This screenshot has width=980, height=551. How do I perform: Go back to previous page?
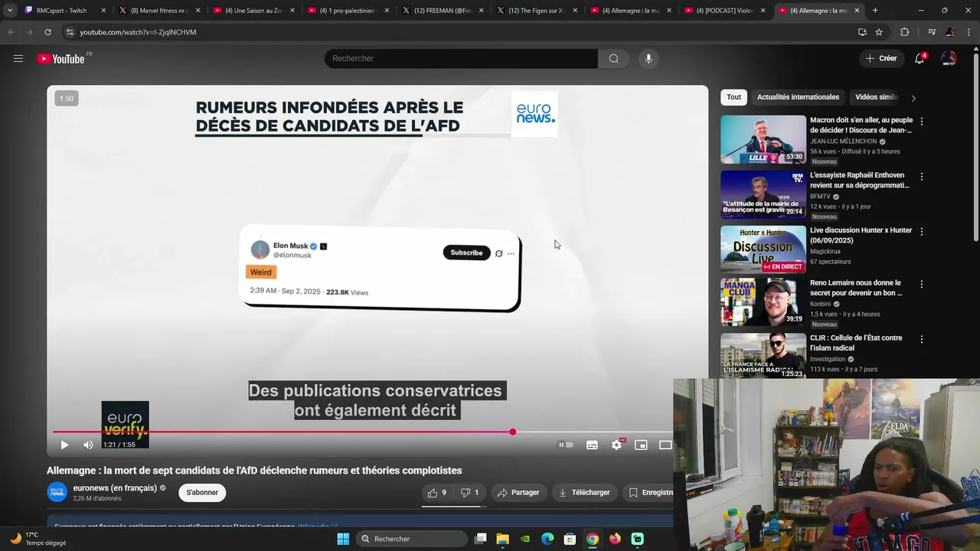[x=11, y=32]
